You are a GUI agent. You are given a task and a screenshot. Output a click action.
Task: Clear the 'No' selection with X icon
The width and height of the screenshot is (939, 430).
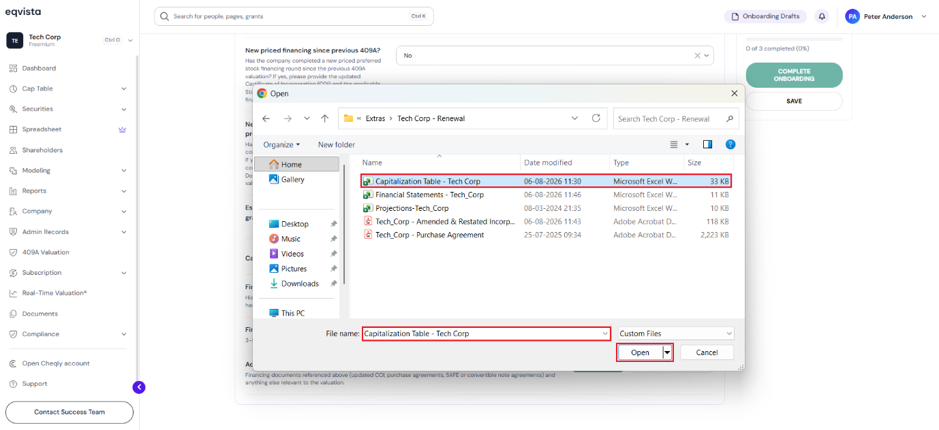(697, 55)
